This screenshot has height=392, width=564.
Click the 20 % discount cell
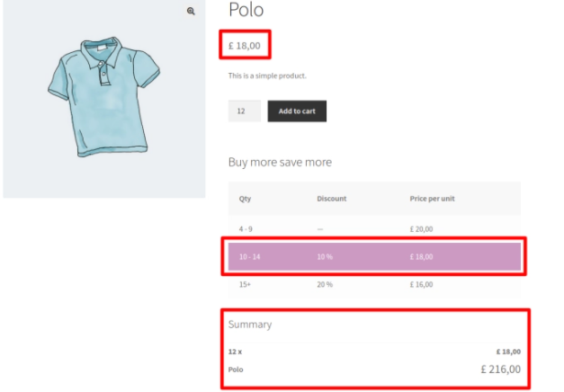(x=325, y=284)
